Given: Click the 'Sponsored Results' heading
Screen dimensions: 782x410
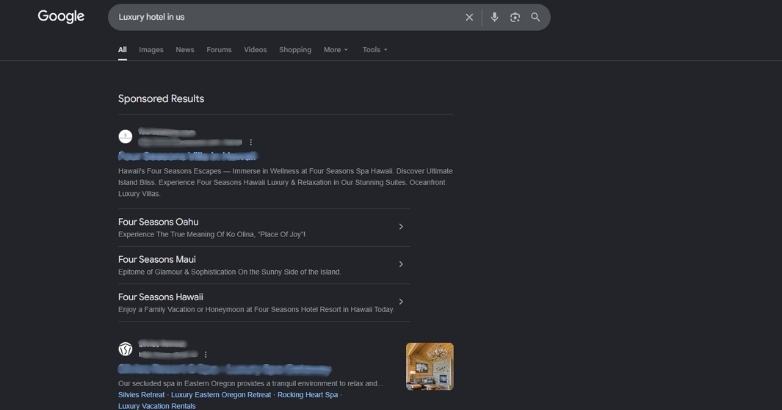Looking at the screenshot, I should click(161, 99).
